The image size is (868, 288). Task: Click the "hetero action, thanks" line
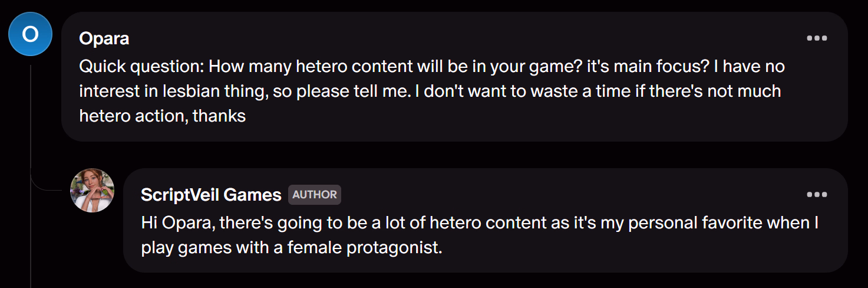pyautogui.click(x=162, y=116)
